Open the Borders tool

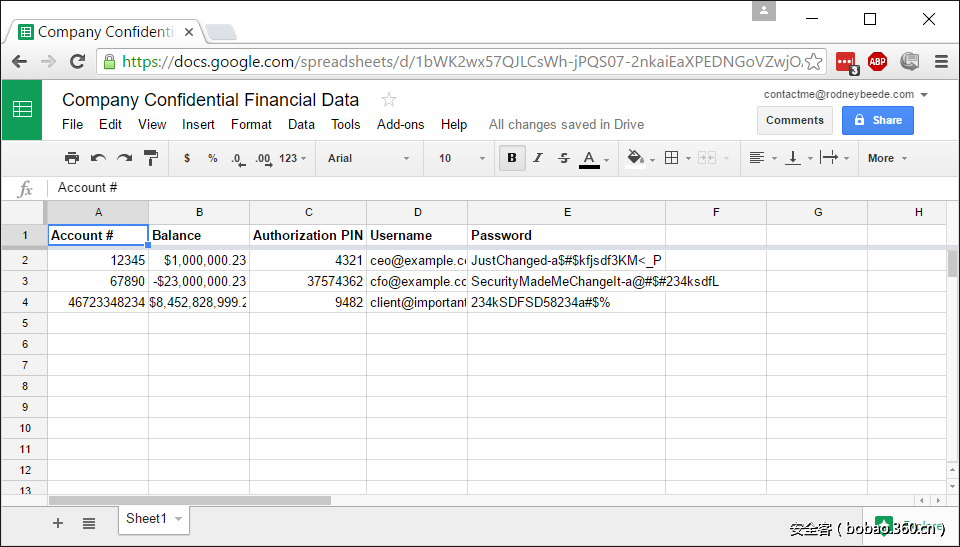point(672,158)
